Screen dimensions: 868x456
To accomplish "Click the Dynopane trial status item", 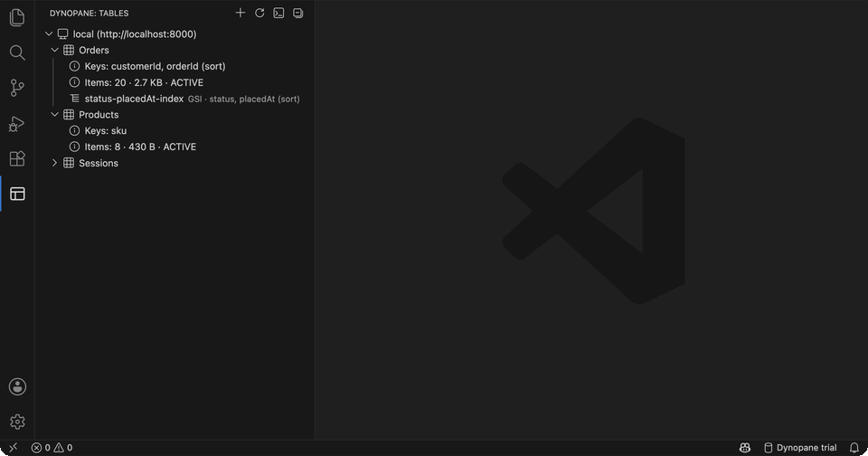I will (x=800, y=448).
